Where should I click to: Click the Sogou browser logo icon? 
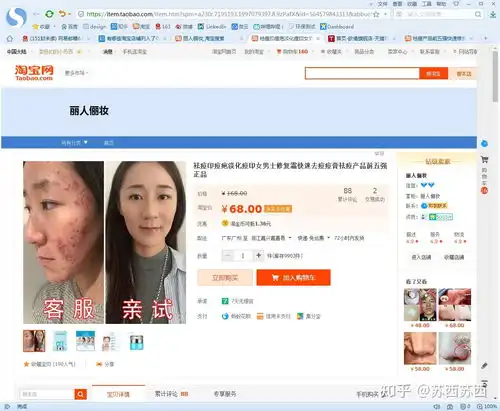pos(16,17)
